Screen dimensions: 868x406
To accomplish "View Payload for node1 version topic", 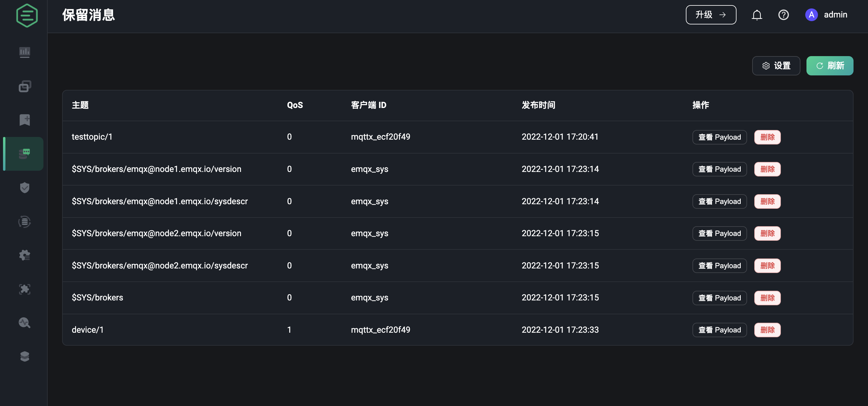I will click(719, 169).
